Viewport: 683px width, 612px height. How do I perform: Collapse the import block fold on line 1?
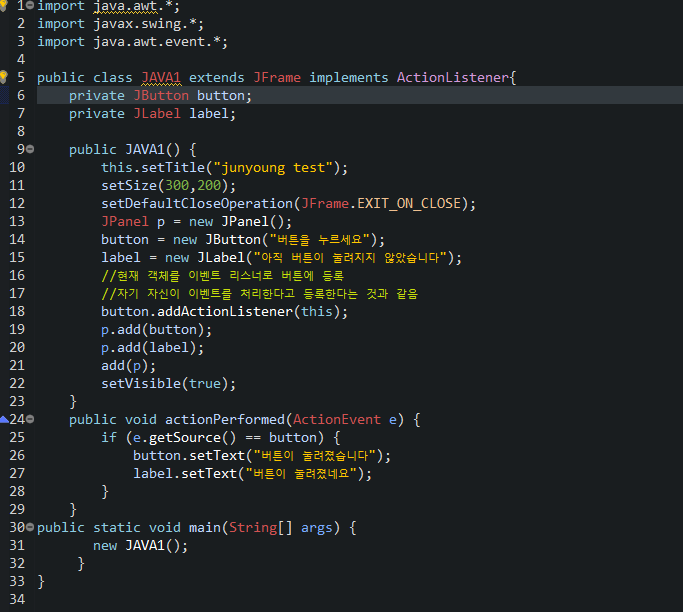pyautogui.click(x=30, y=6)
